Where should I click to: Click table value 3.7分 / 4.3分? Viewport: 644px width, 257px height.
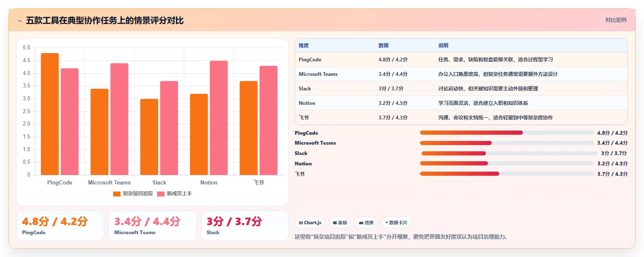(x=393, y=118)
